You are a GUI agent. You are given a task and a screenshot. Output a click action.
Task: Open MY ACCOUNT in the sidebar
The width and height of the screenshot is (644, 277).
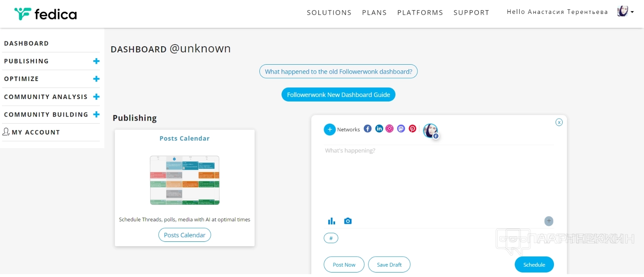click(x=36, y=132)
